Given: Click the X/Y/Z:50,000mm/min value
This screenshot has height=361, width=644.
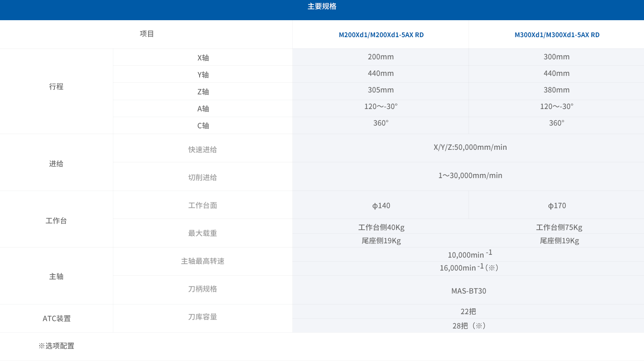Looking at the screenshot, I should coord(470,147).
